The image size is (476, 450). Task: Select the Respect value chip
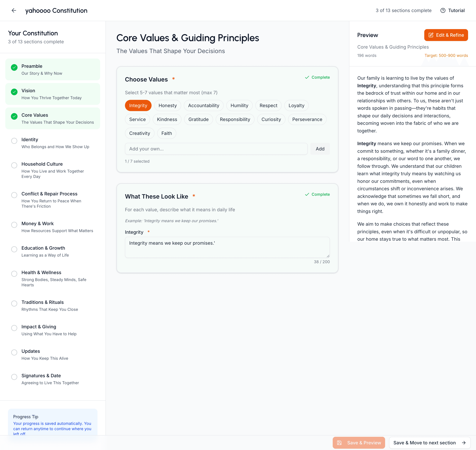coord(268,105)
